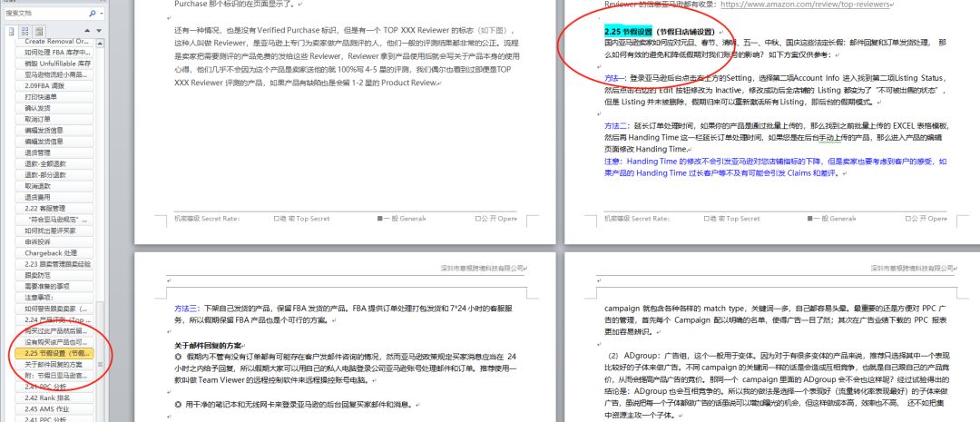Viewport: 980px width, 422px height.
Task: Click the blue 方法二 label in document
Action: pos(615,125)
